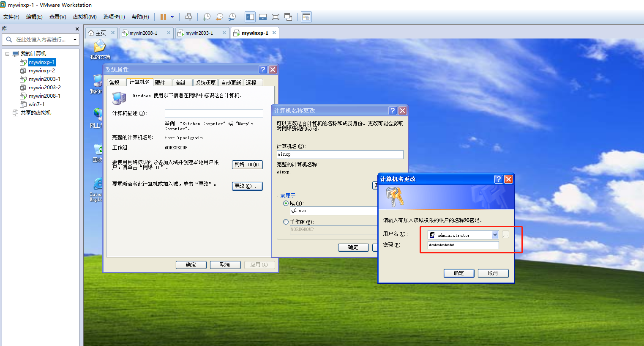Select the 工作组 radio button

[x=286, y=222]
